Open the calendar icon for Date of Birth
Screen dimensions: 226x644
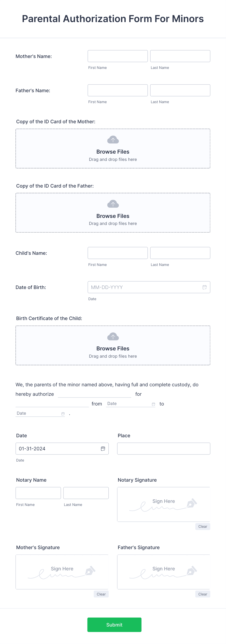(205, 287)
